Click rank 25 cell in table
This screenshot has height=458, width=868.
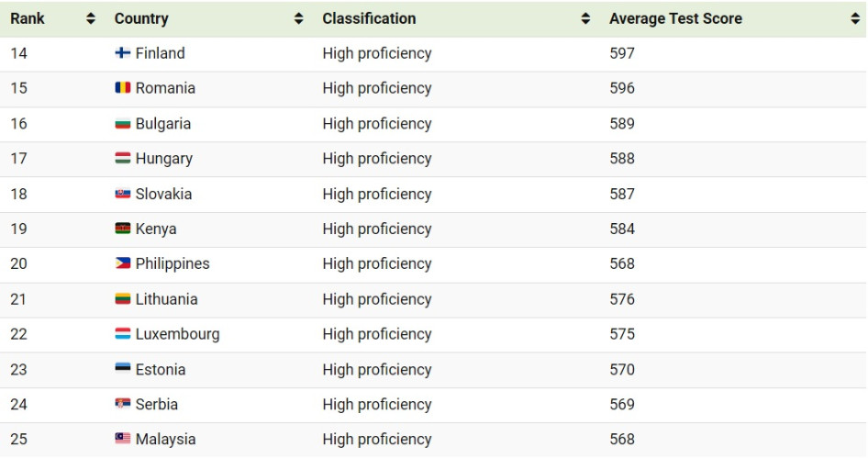point(19,439)
